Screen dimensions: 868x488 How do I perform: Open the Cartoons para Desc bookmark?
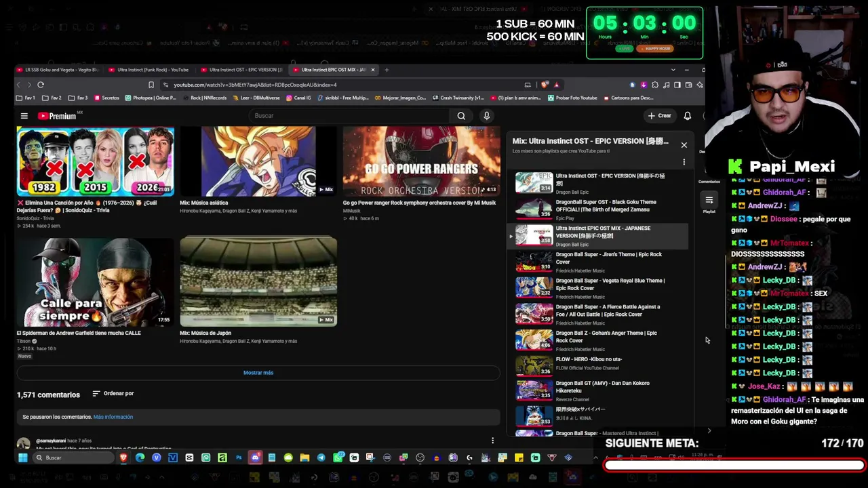(628, 98)
